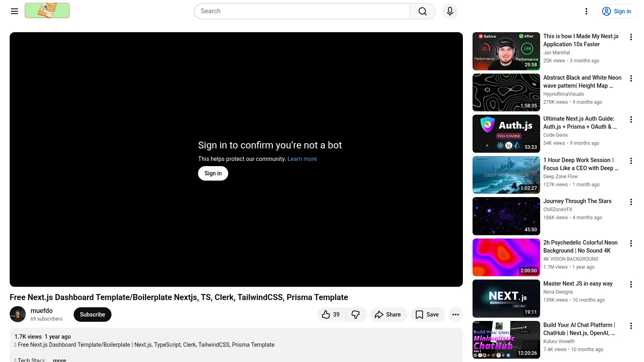Open '2h Psychedelic Colorful Neon Background' title
644x362 pixels.
(x=580, y=247)
